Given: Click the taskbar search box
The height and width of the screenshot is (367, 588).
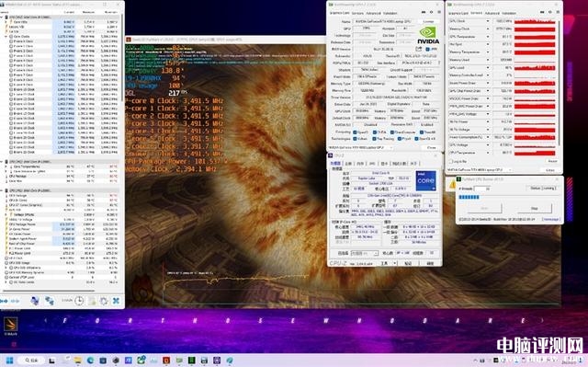Looking at the screenshot, I should coord(31,361).
